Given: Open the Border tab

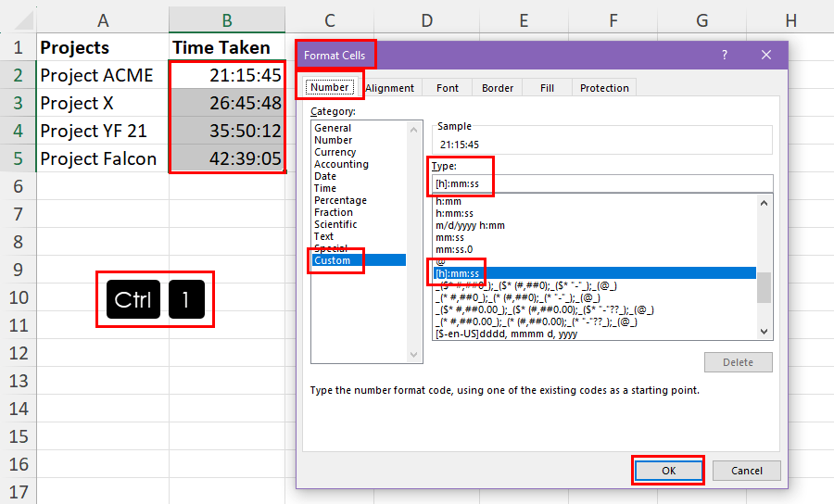Looking at the screenshot, I should (x=498, y=88).
